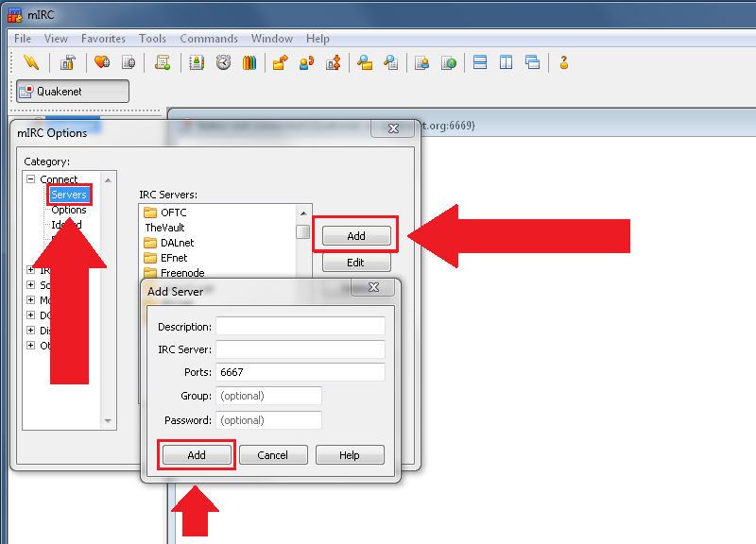Click the Edit button beside IRC Servers
756x544 pixels.
(355, 263)
